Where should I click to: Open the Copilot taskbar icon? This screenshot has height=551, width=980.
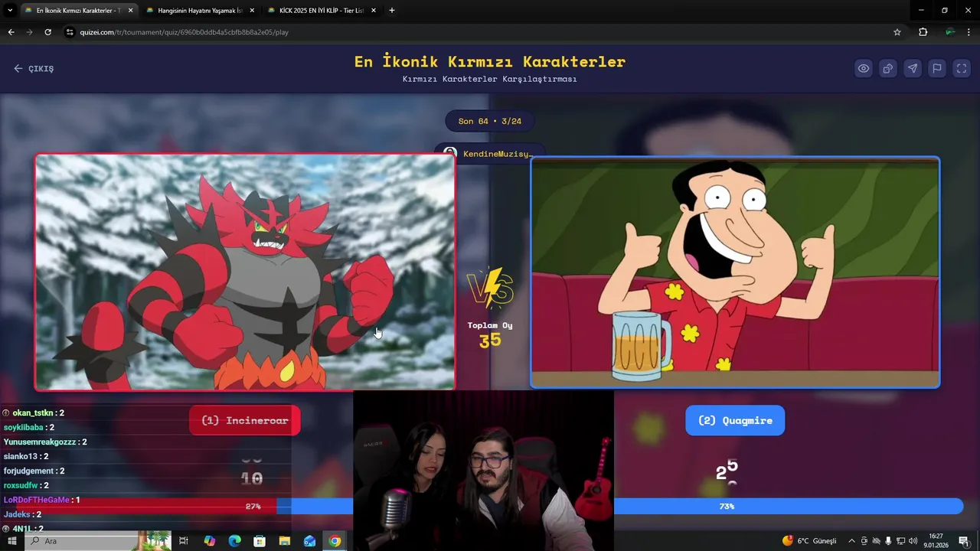(x=210, y=541)
